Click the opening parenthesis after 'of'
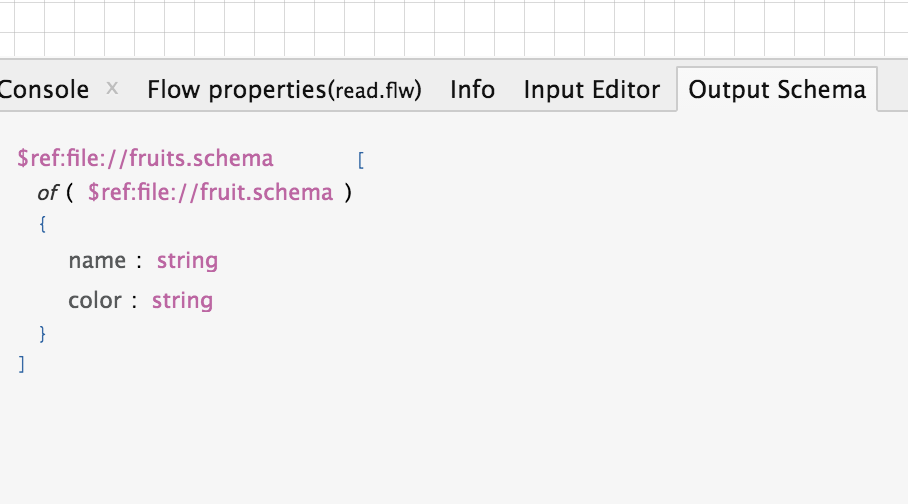Screen dimensions: 908x504 (69, 192)
